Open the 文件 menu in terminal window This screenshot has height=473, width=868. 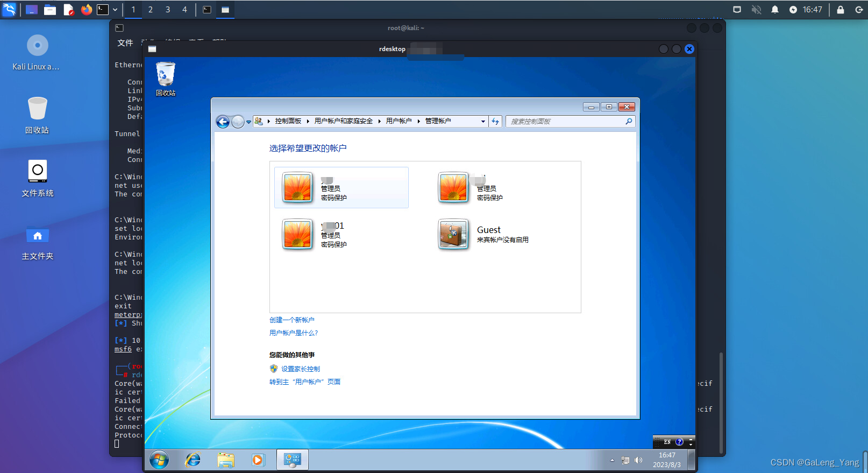(x=125, y=43)
